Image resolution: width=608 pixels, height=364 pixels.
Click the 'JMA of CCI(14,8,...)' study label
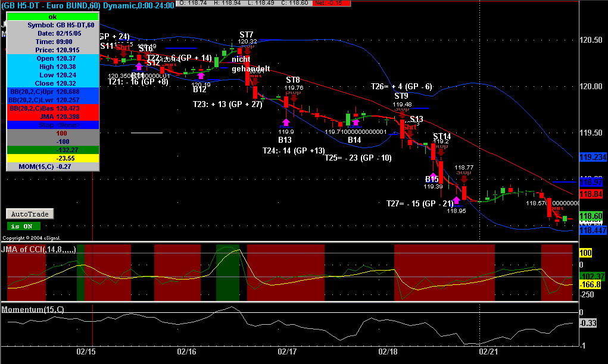38,249
